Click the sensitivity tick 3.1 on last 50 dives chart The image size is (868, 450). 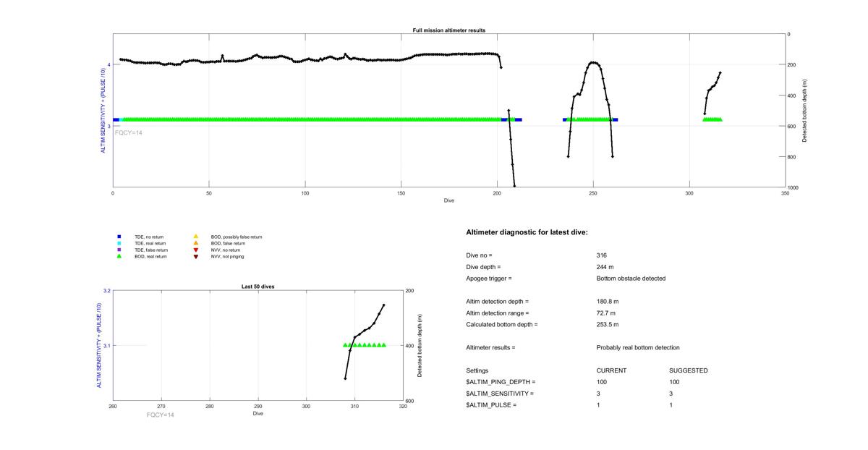coord(107,346)
